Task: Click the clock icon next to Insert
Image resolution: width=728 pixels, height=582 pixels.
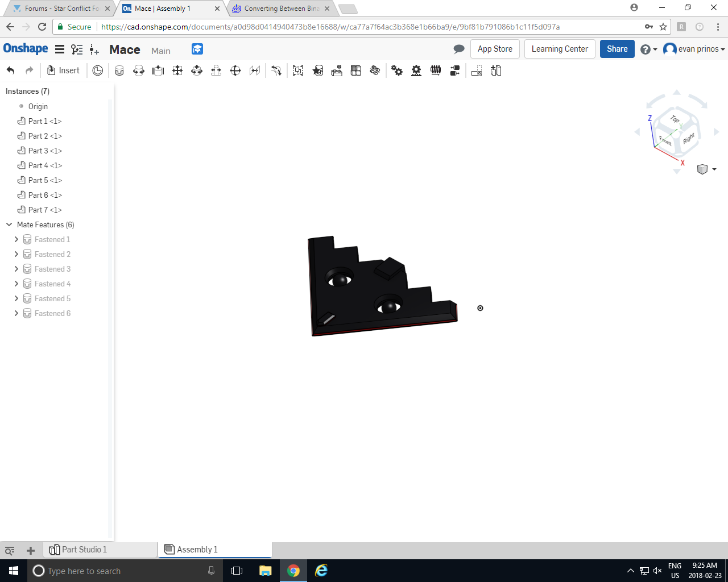Action: coord(98,70)
